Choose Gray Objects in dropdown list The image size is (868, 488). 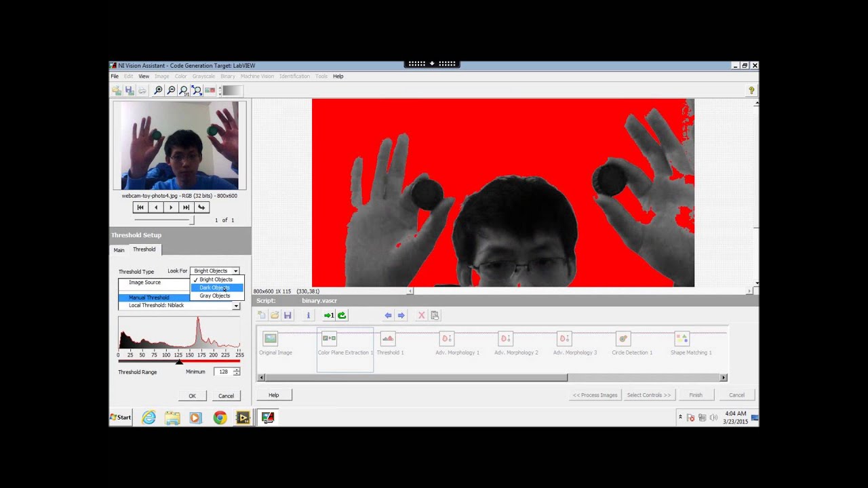[x=216, y=296]
